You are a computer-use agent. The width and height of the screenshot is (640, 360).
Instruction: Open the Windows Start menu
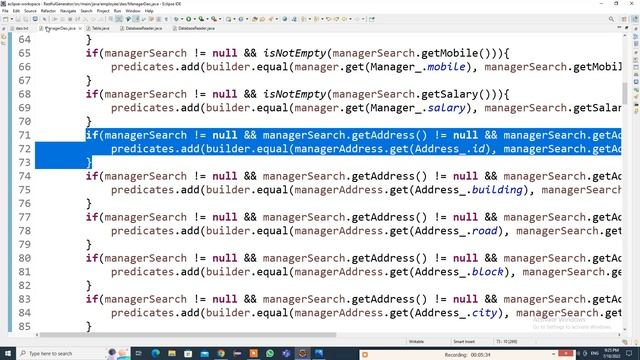[x=7, y=353]
